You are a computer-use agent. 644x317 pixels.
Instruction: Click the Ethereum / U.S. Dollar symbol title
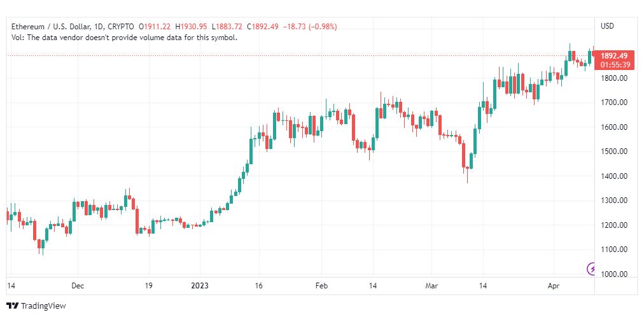click(48, 26)
